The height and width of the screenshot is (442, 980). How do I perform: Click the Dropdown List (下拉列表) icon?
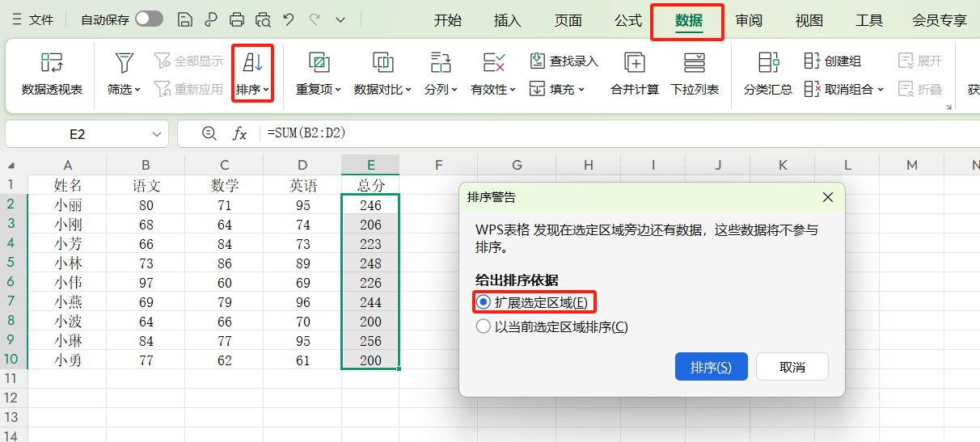pyautogui.click(x=695, y=74)
